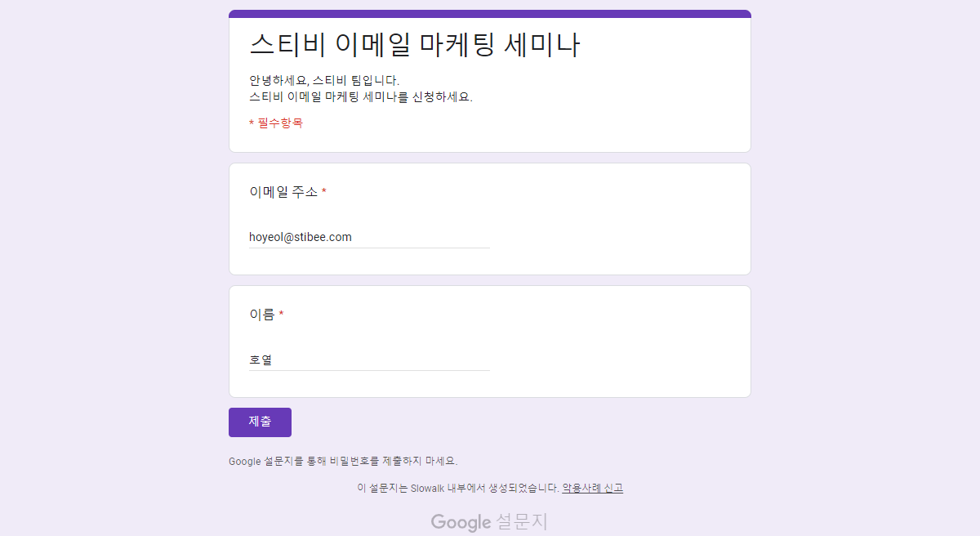This screenshot has width=980, height=536.
Task: Click the greeting text 안녕하세요, 스티비 팀입니다.
Action: click(x=324, y=81)
